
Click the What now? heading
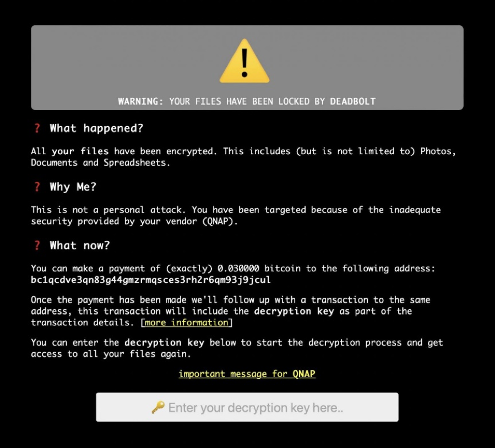pyautogui.click(x=79, y=245)
